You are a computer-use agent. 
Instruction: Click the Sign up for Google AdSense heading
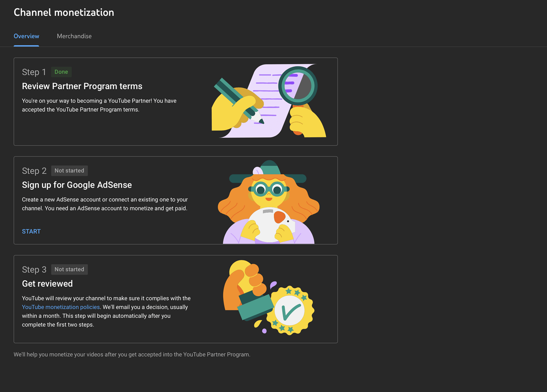point(77,185)
